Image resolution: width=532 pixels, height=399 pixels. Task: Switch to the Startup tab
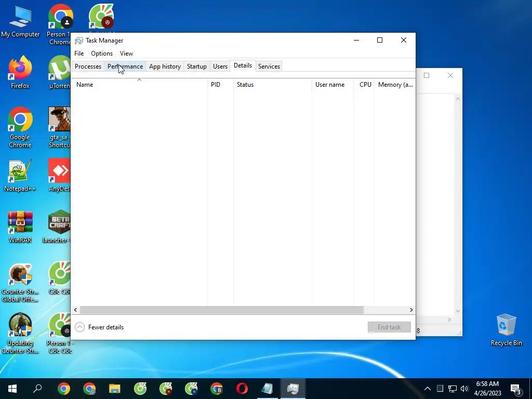pos(197,66)
